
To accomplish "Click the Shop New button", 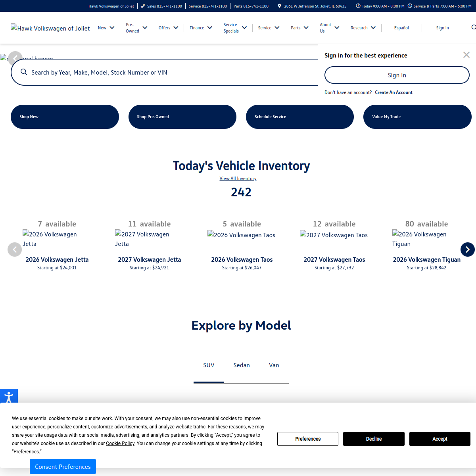I will (x=65, y=117).
